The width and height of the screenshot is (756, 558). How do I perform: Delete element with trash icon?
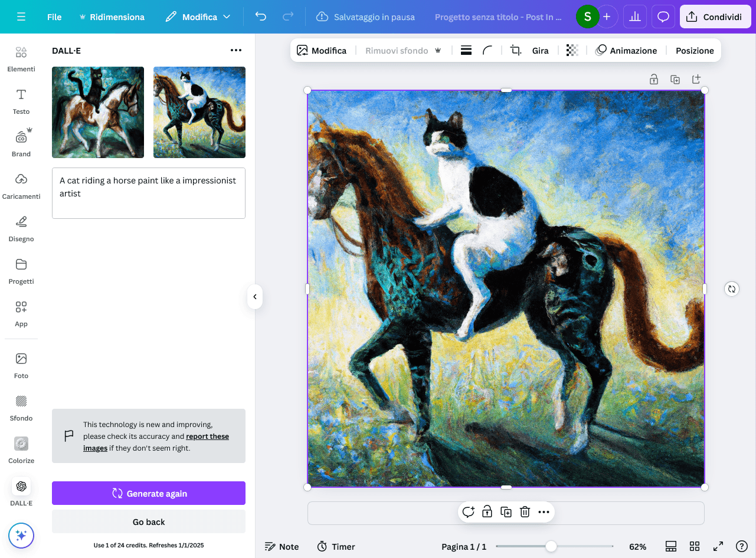click(525, 512)
